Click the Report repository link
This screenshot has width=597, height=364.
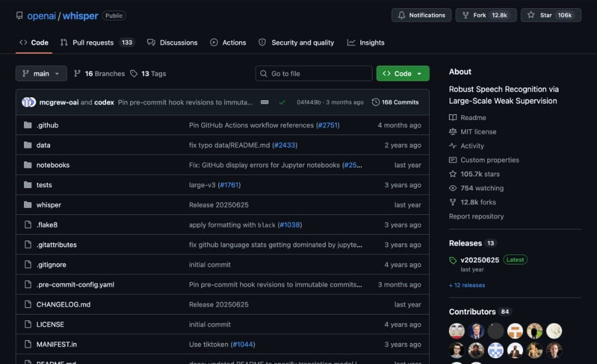(x=476, y=216)
